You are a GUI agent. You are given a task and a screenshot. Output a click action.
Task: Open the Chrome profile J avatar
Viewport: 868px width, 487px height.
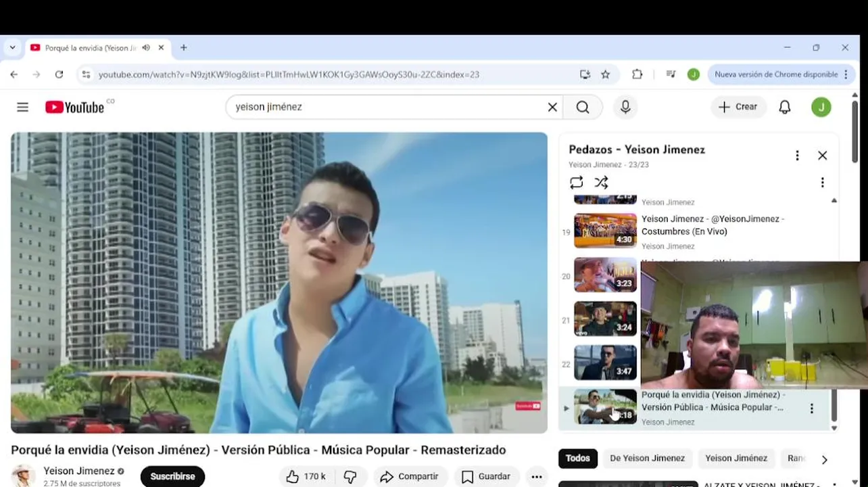(x=693, y=74)
